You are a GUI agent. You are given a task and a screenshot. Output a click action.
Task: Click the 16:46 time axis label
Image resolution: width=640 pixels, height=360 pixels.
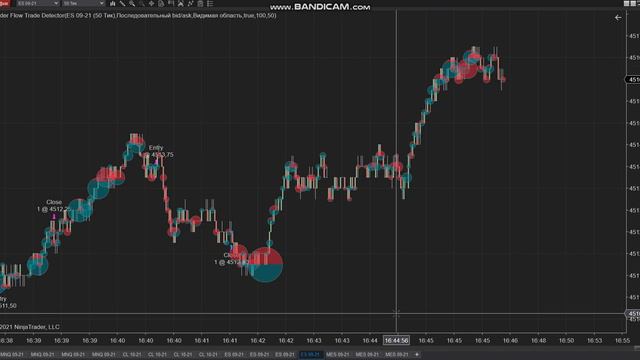point(510,340)
